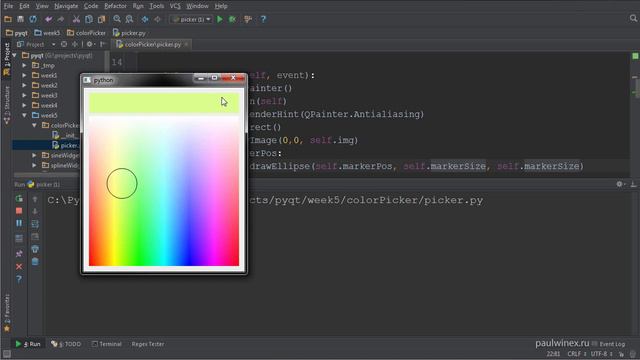The width and height of the screenshot is (640, 360).
Task: Click the Help question mark in Run panel
Action: (x=19, y=279)
